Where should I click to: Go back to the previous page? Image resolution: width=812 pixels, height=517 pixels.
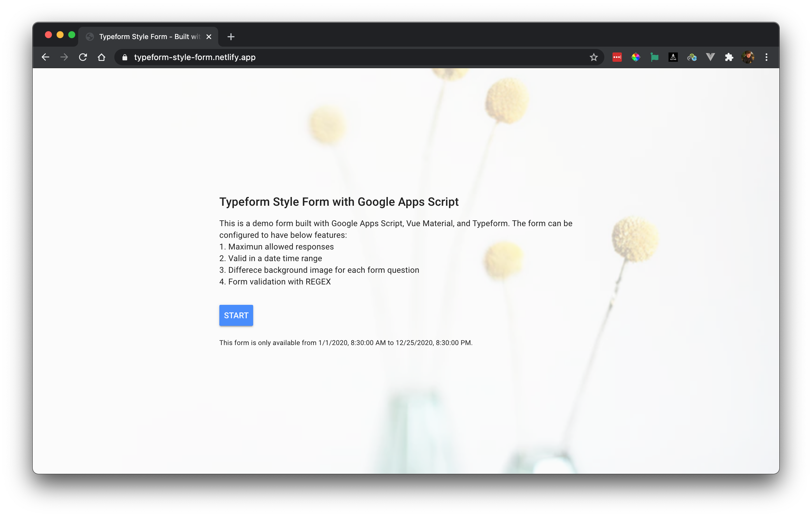coord(45,57)
